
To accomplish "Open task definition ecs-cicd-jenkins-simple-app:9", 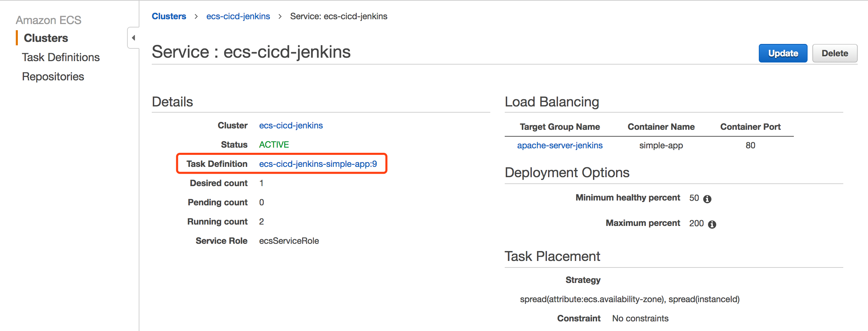I will [318, 164].
